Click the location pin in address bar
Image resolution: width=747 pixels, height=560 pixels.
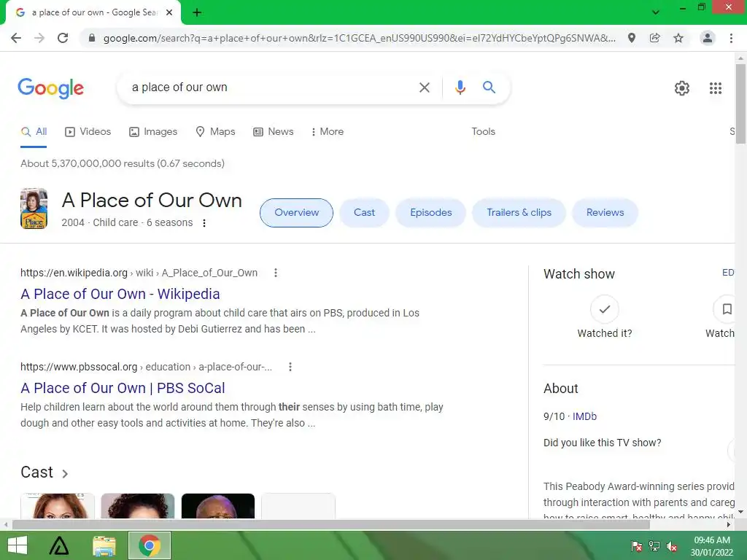(631, 38)
